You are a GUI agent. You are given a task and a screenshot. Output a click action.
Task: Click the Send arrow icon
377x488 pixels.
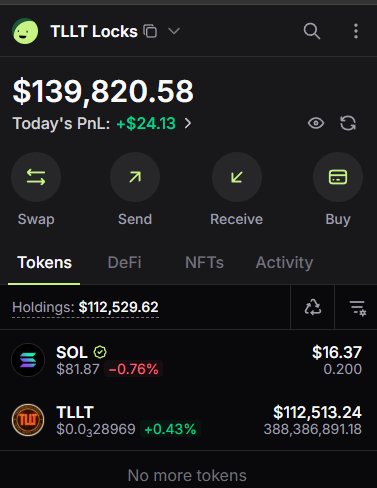tap(135, 177)
